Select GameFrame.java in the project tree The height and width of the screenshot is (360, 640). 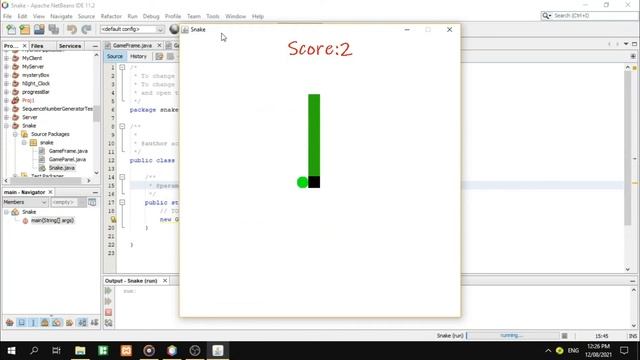click(x=68, y=151)
